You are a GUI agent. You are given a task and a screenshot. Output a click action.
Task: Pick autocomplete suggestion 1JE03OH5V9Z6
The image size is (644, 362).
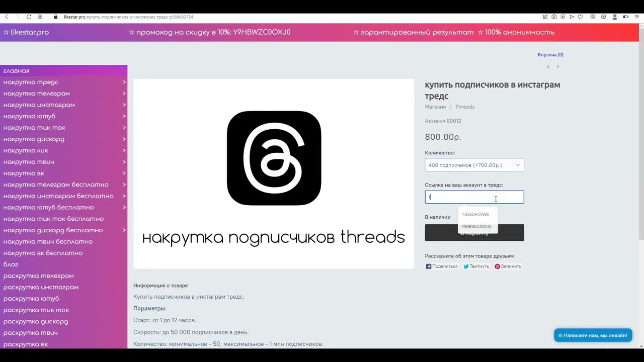pyautogui.click(x=475, y=215)
